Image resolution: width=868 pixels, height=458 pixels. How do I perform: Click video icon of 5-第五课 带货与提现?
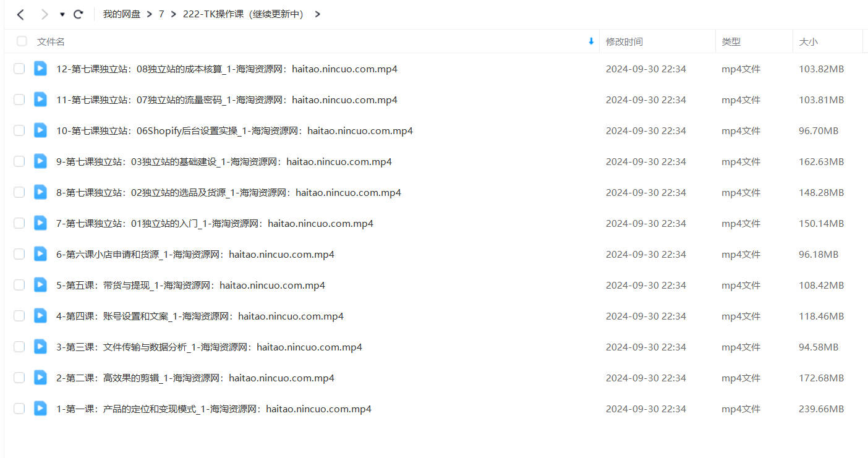pos(40,284)
